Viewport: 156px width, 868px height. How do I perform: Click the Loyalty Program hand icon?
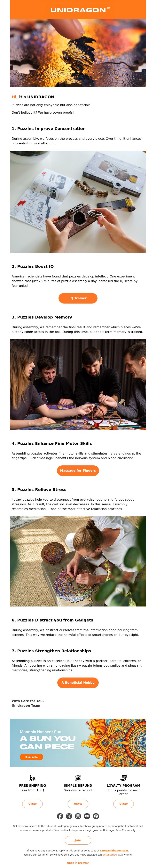pyautogui.click(x=124, y=778)
